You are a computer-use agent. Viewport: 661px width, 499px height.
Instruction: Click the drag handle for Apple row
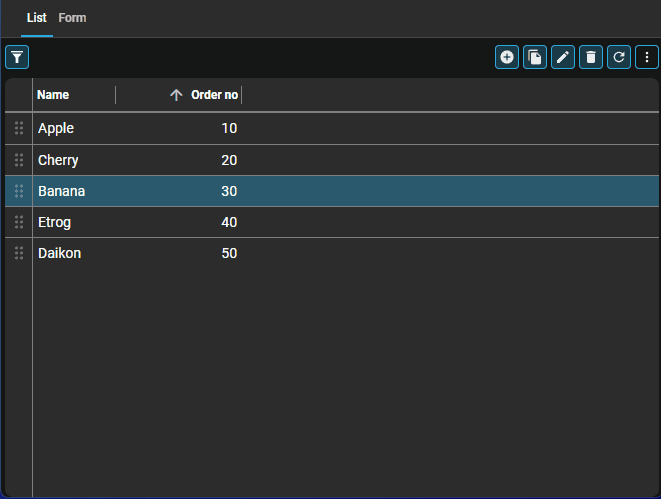(19, 128)
